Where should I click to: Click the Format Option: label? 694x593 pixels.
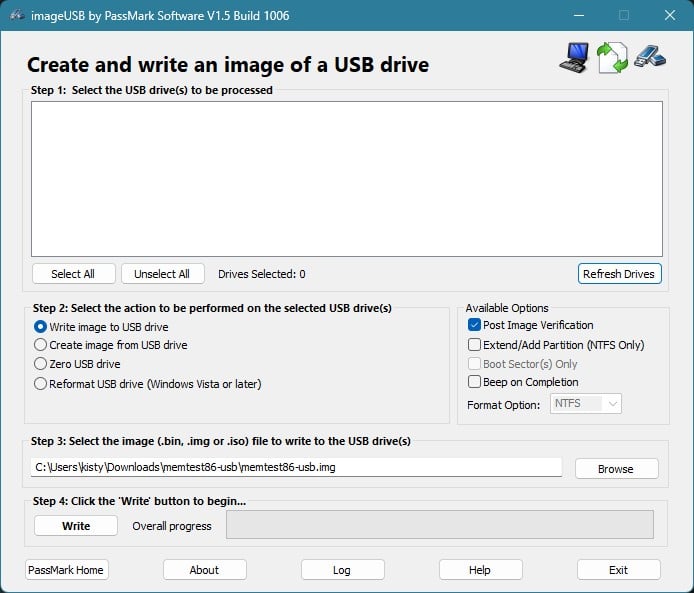point(503,405)
